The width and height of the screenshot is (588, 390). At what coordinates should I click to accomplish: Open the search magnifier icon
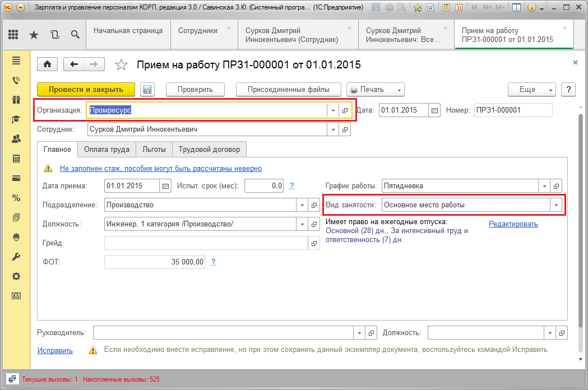coord(75,35)
